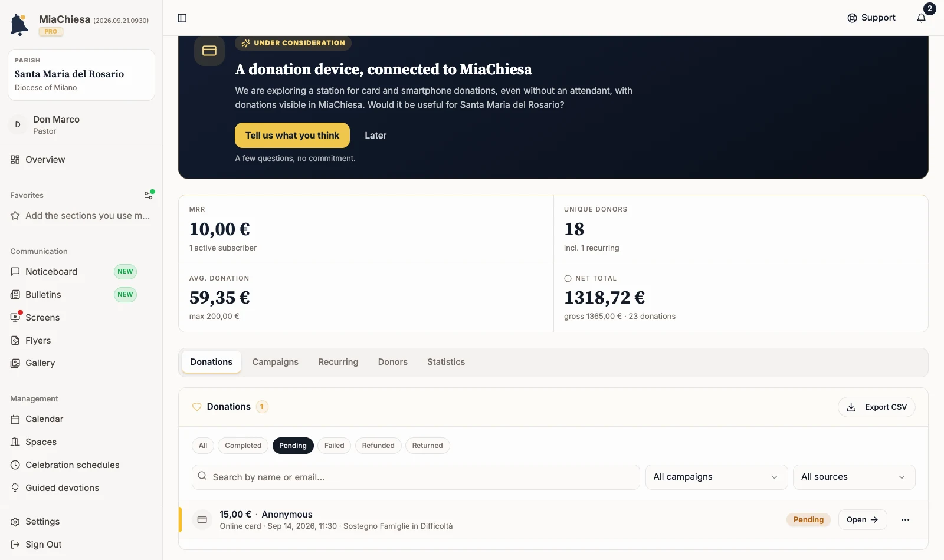Image resolution: width=944 pixels, height=560 pixels.
Task: Click Tell us what you think button
Action: click(292, 136)
